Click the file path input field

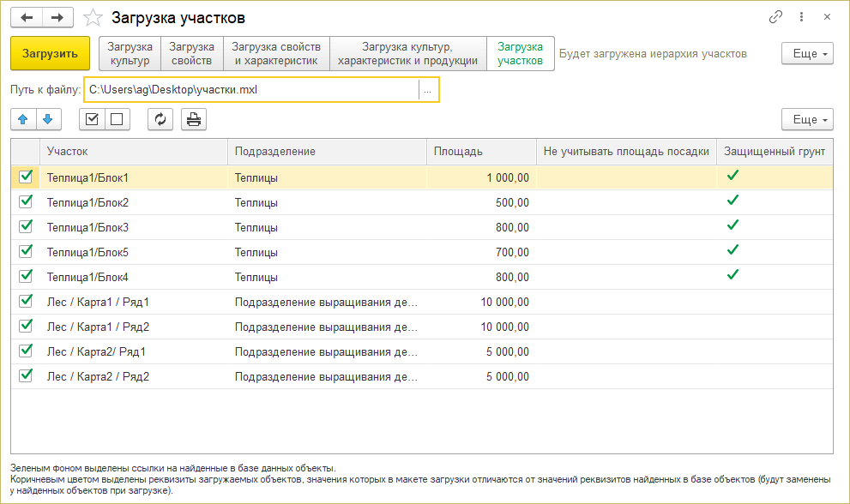point(251,90)
